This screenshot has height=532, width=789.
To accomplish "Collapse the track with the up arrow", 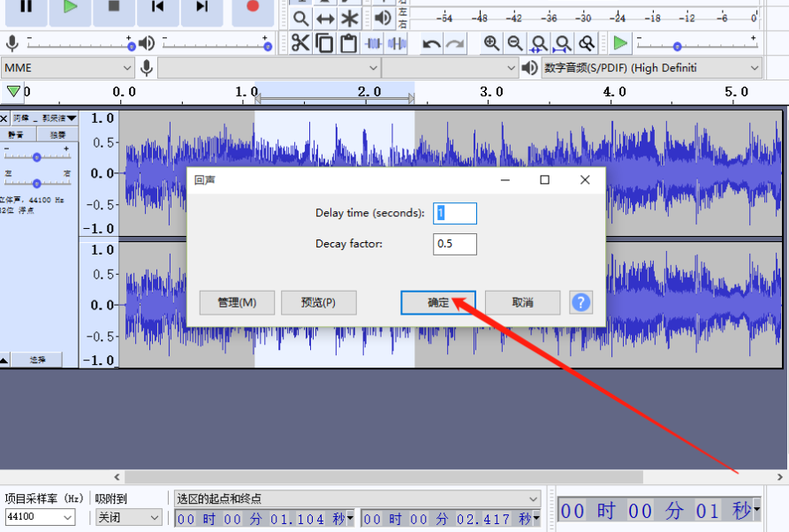I will click(4, 360).
